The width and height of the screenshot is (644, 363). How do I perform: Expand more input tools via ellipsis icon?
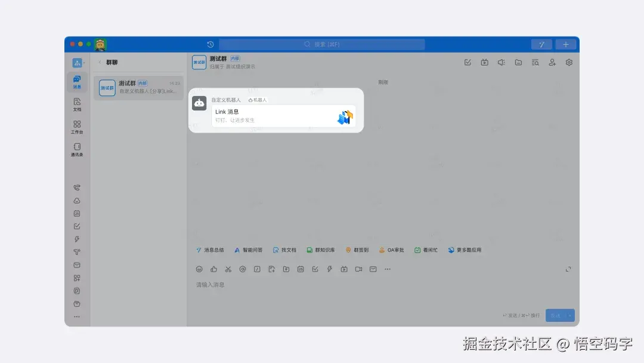(x=388, y=269)
